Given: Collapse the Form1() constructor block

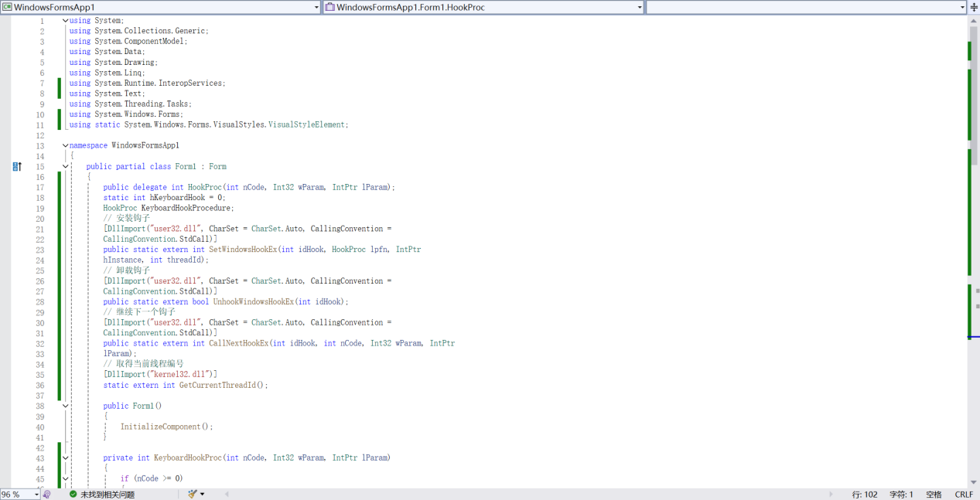Looking at the screenshot, I should 65,406.
